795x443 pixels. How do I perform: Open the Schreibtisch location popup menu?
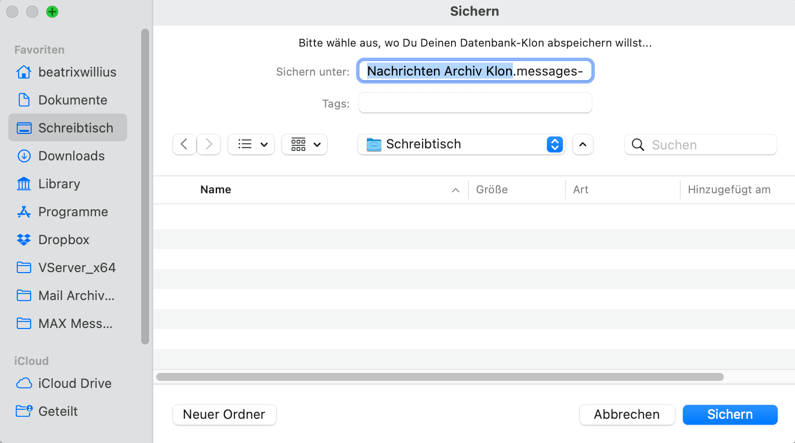(x=461, y=144)
